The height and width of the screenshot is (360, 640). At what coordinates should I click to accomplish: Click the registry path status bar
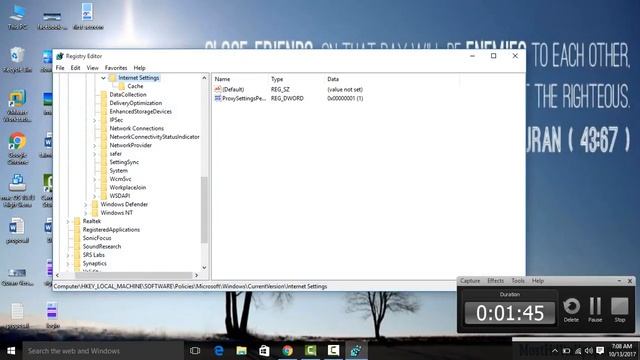255,287
